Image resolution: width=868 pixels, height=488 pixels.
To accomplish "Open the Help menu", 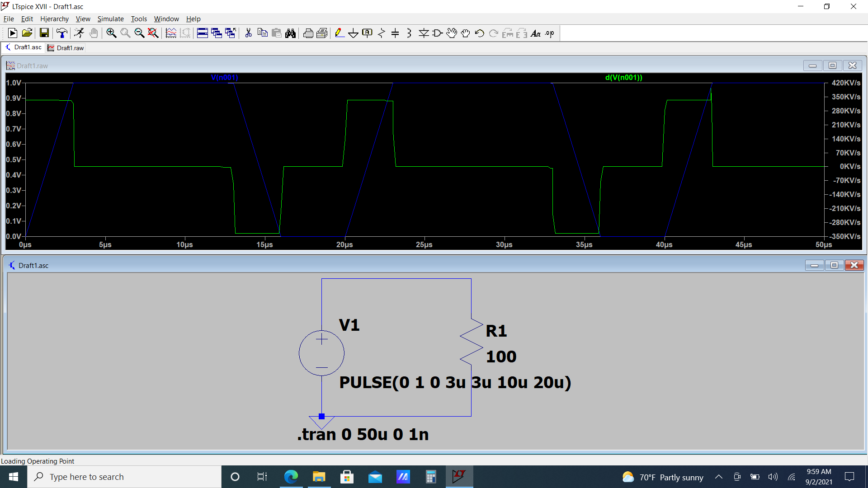I will (x=193, y=19).
